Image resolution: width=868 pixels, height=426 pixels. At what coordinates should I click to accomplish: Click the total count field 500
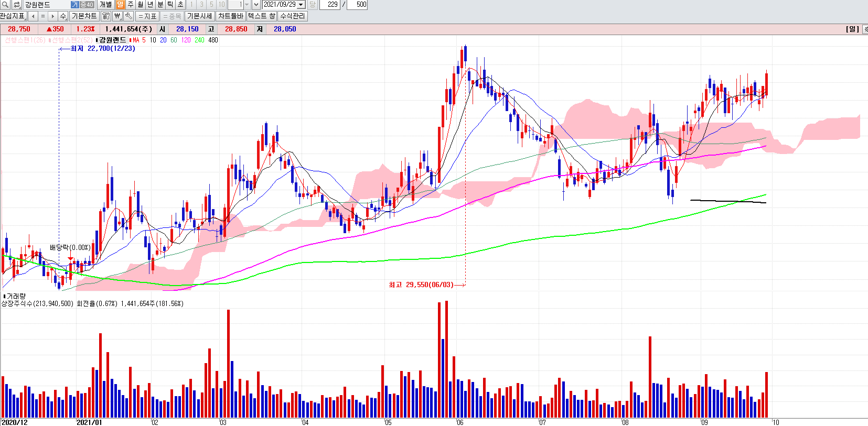(x=357, y=5)
